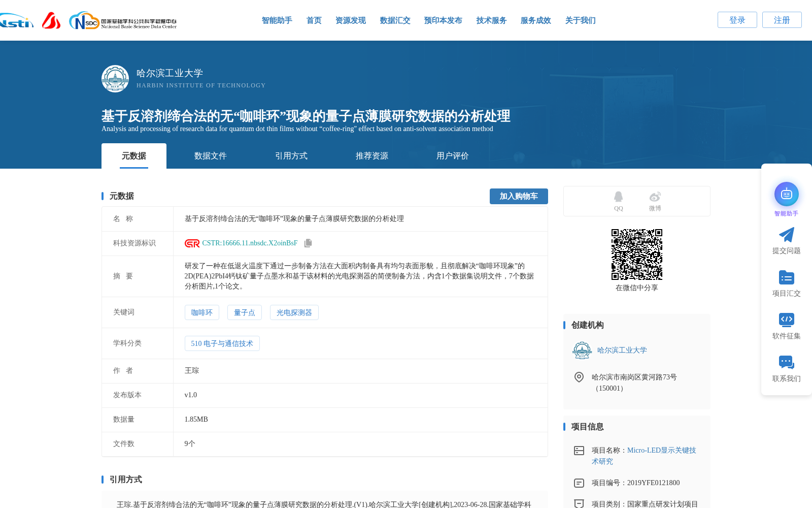Click the 在微信中分享 caption
Viewport: 812px width, 508px height.
tap(637, 288)
